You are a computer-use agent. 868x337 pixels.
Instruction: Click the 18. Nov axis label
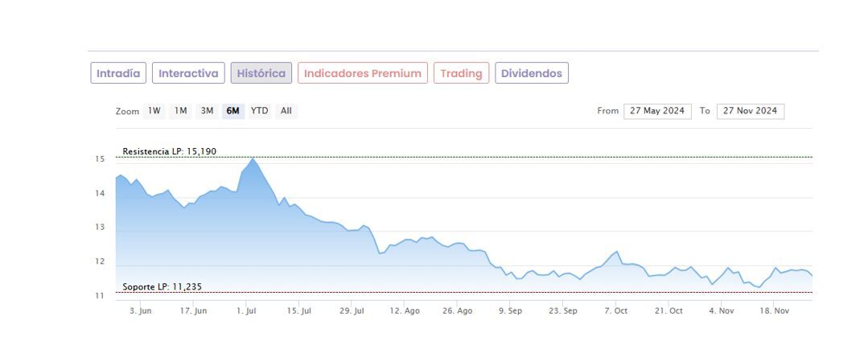click(x=775, y=310)
